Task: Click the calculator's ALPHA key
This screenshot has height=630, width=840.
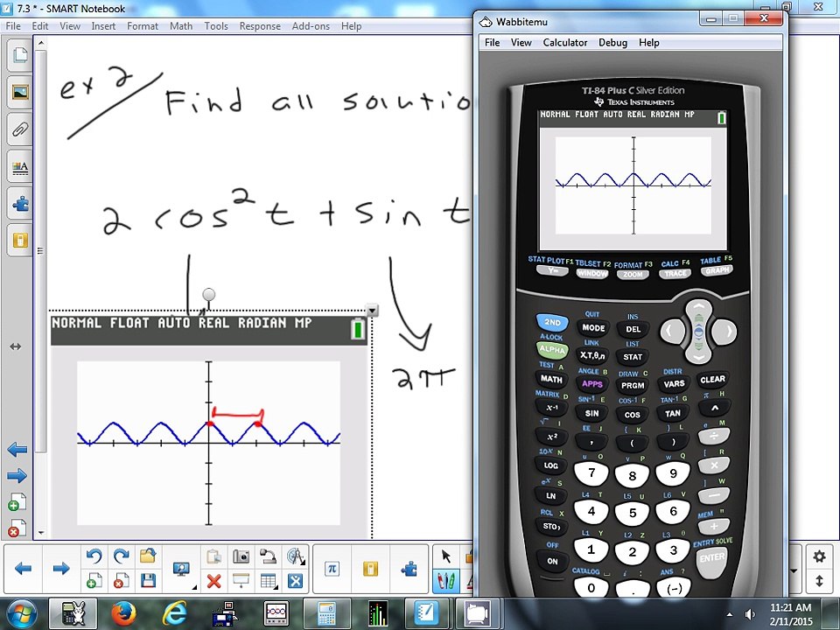Action: click(552, 349)
